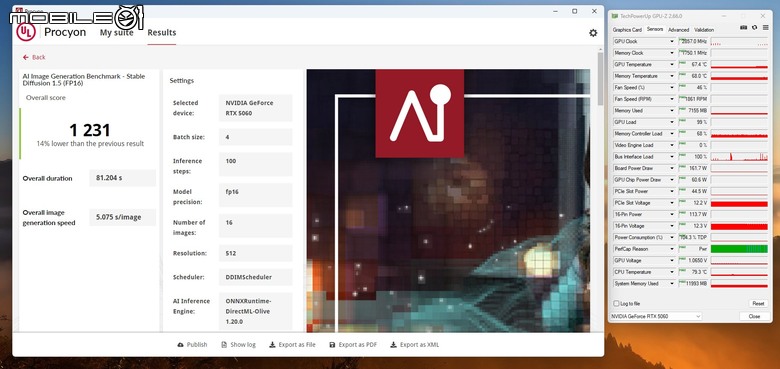Viewport: 780px width, 369px height.
Task: Click the 5.075 s/image generation speed value
Action: coord(122,217)
